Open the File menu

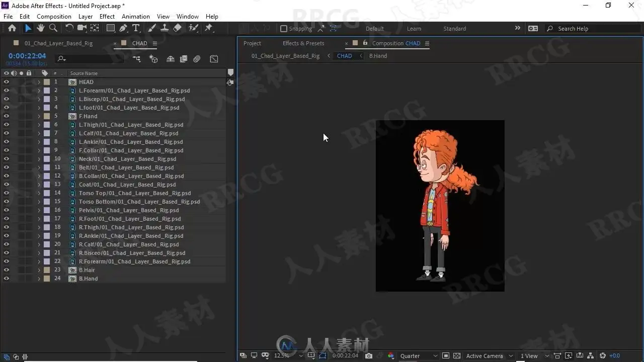point(8,16)
